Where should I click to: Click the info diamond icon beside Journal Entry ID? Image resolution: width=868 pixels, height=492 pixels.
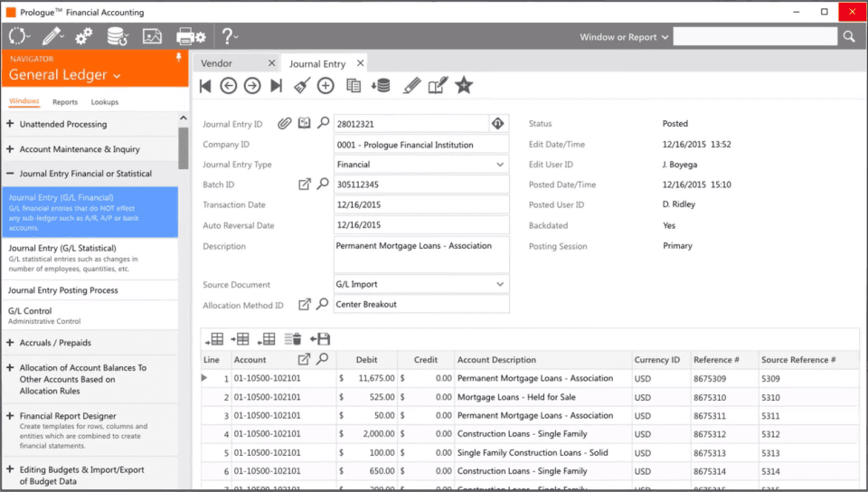coord(497,123)
